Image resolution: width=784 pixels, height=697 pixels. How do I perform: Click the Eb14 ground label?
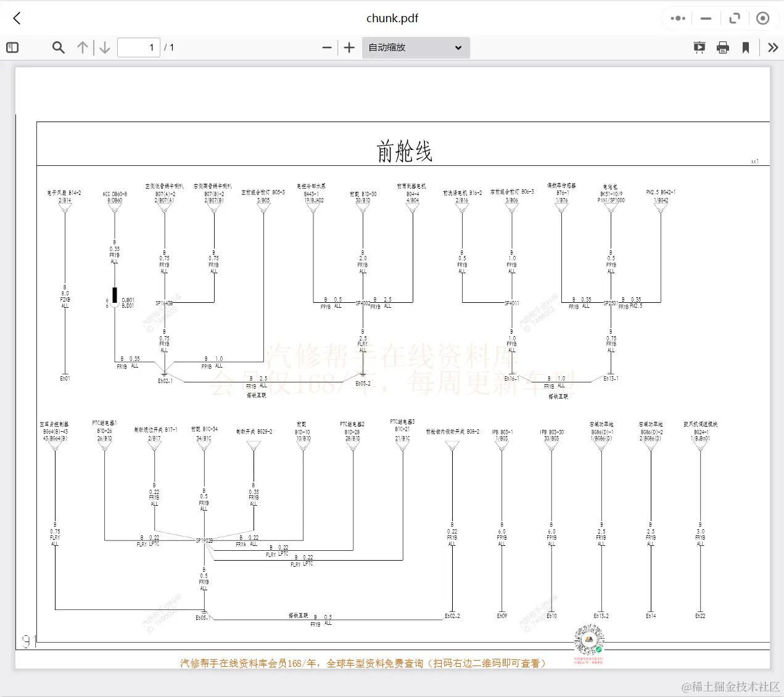[x=651, y=616]
